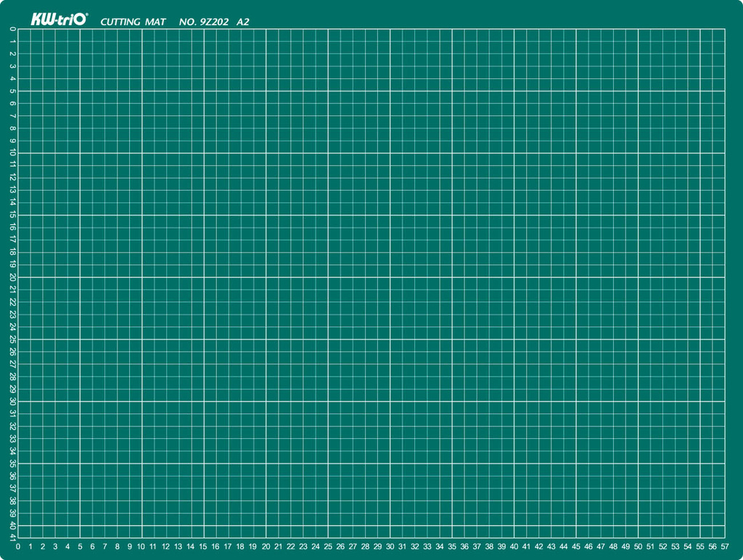Click the 35 label on the vertical ruler
The width and height of the screenshot is (743, 560).
(12, 464)
